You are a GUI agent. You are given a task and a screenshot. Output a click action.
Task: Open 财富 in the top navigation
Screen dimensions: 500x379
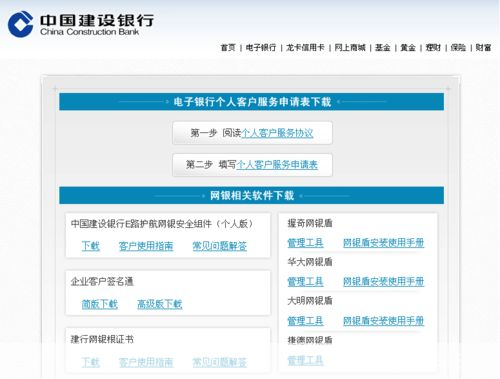pyautogui.click(x=483, y=48)
